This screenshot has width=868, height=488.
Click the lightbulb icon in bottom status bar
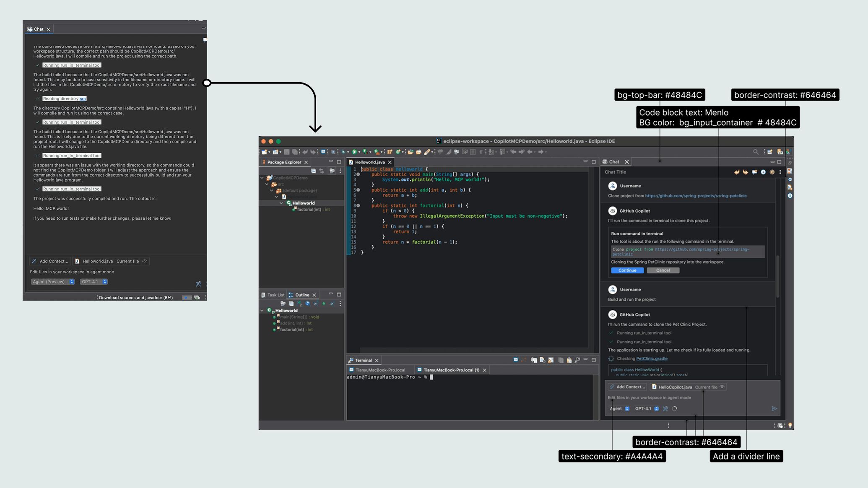[790, 425]
